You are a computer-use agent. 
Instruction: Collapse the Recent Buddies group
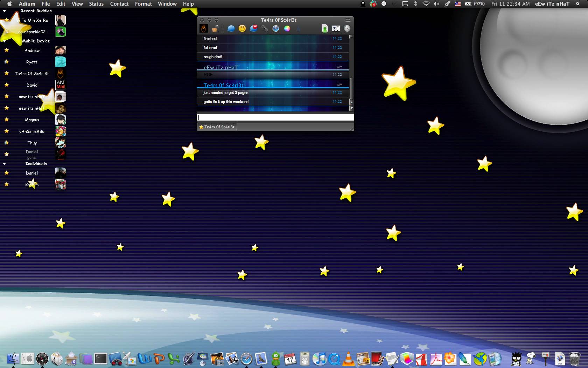coord(5,11)
